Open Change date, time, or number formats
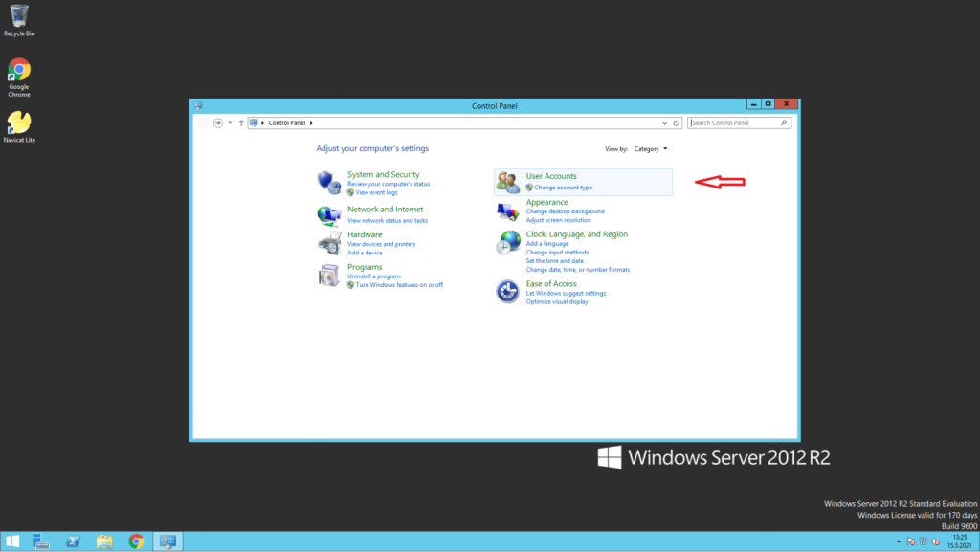Image resolution: width=980 pixels, height=552 pixels. [578, 270]
